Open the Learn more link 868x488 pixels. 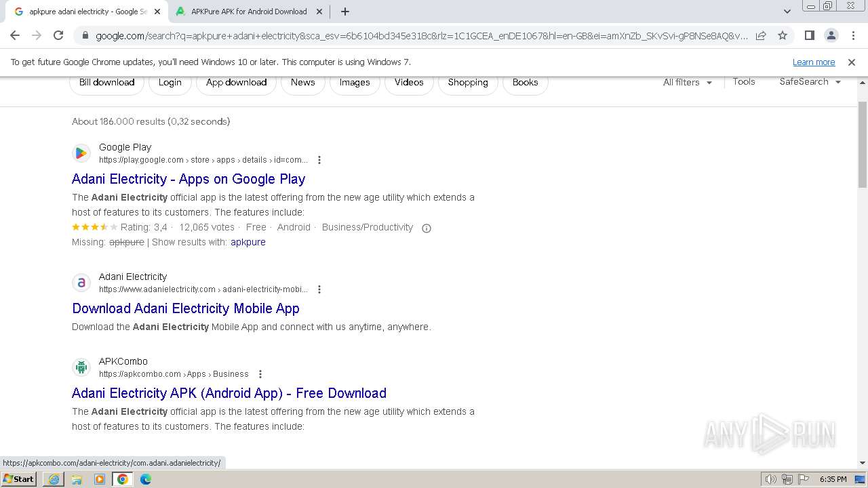coord(814,62)
